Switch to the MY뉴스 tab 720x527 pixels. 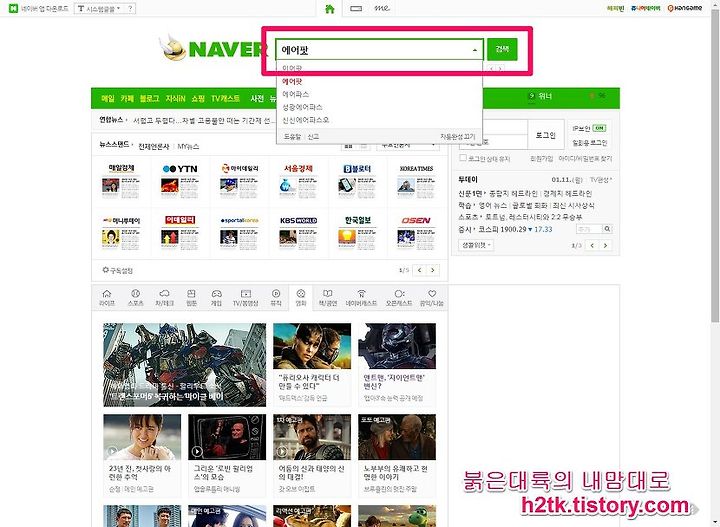188,146
